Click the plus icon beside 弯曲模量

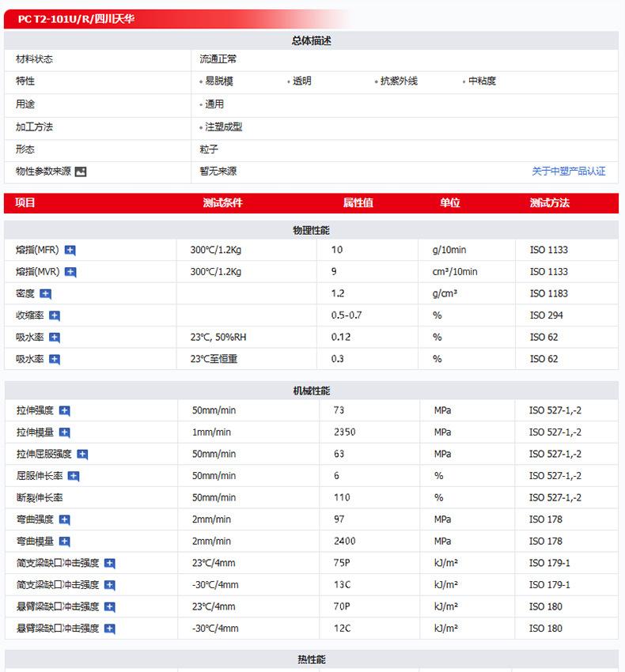65,542
